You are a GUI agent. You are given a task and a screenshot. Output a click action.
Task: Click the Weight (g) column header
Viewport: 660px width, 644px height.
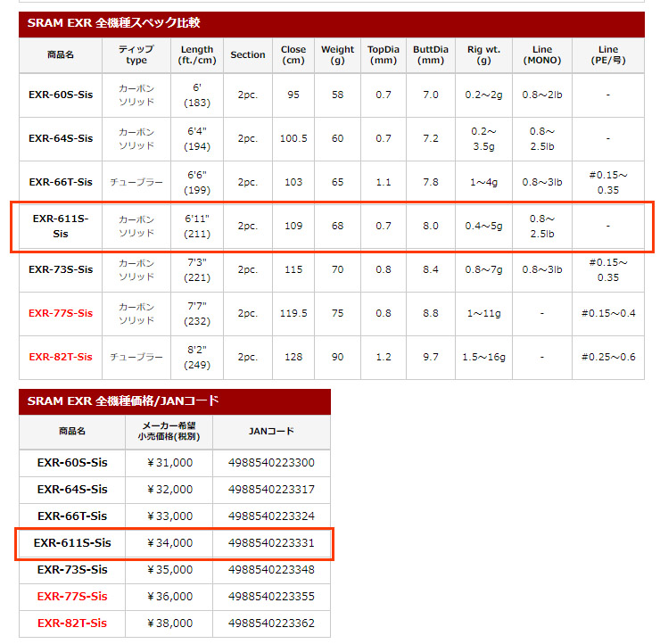337,54
